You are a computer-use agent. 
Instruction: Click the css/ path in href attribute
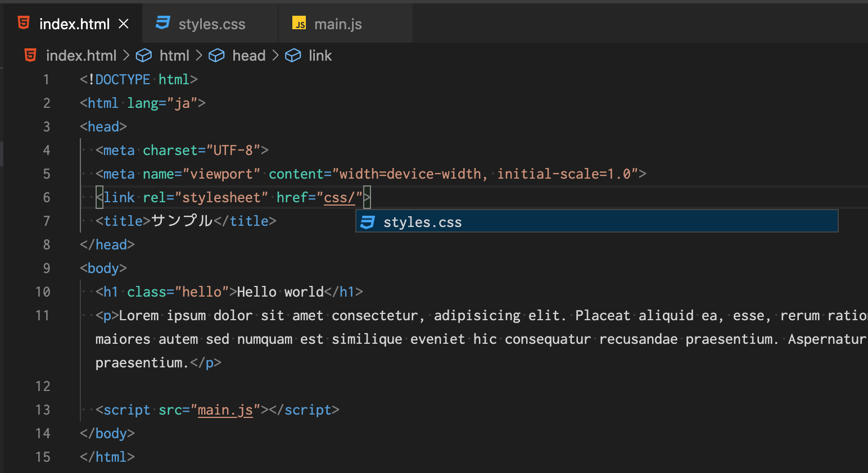pyautogui.click(x=340, y=198)
